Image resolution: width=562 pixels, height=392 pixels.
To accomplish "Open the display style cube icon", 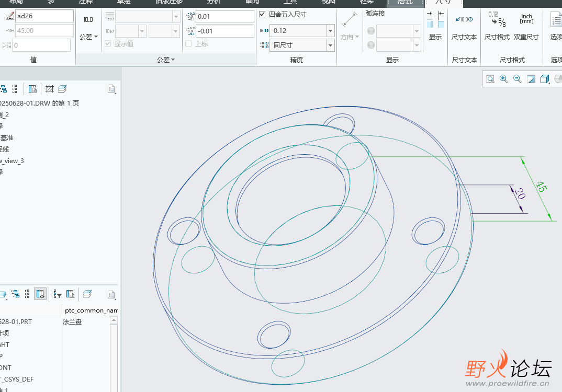I will [x=544, y=79].
